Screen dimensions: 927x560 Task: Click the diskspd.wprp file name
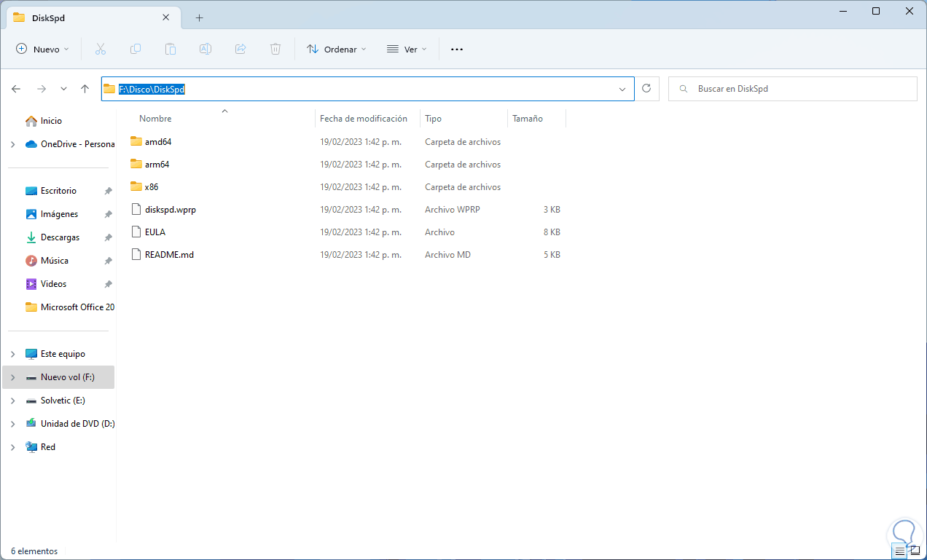(171, 210)
